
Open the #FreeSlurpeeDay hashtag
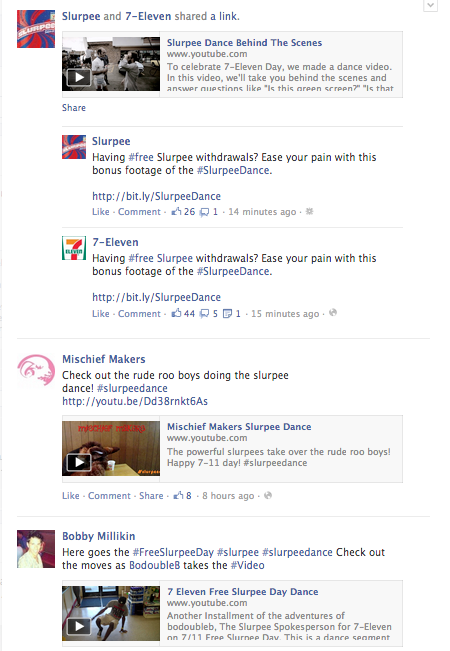pos(173,552)
